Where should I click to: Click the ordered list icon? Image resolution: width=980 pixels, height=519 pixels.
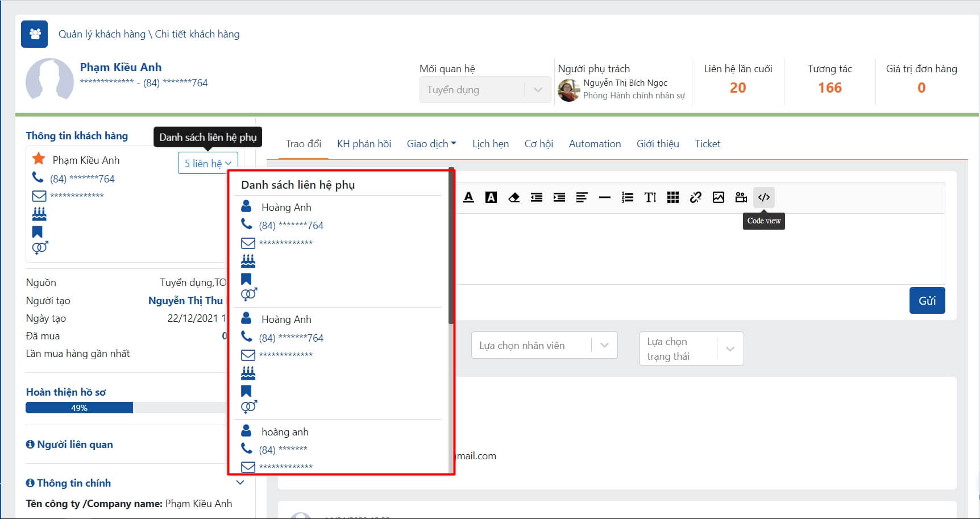[x=628, y=197]
